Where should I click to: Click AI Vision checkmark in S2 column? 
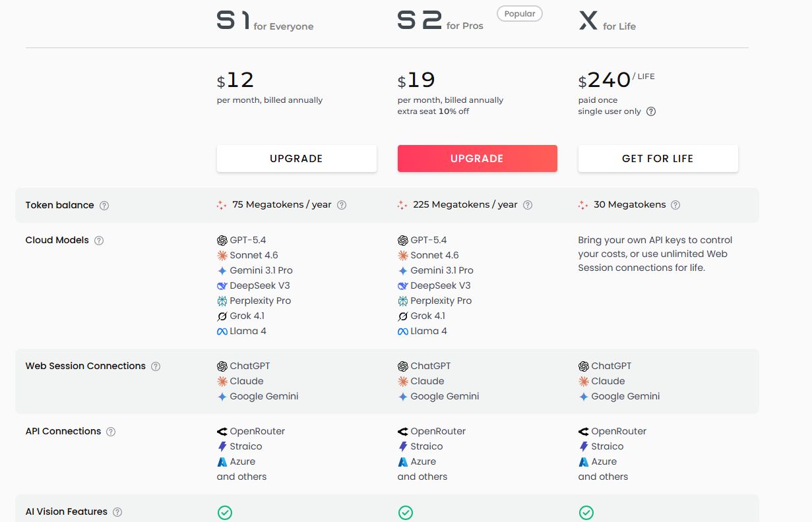point(406,513)
